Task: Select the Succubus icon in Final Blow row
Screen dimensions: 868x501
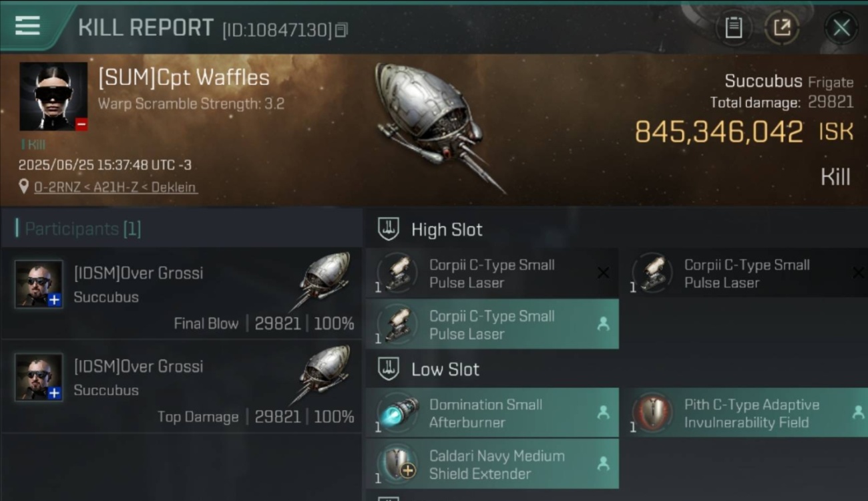Action: [322, 280]
